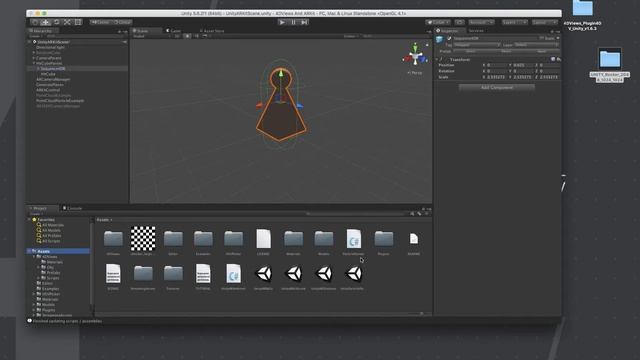Click the Scale X input field
Viewport: 640px width, 360px height.
497,77
